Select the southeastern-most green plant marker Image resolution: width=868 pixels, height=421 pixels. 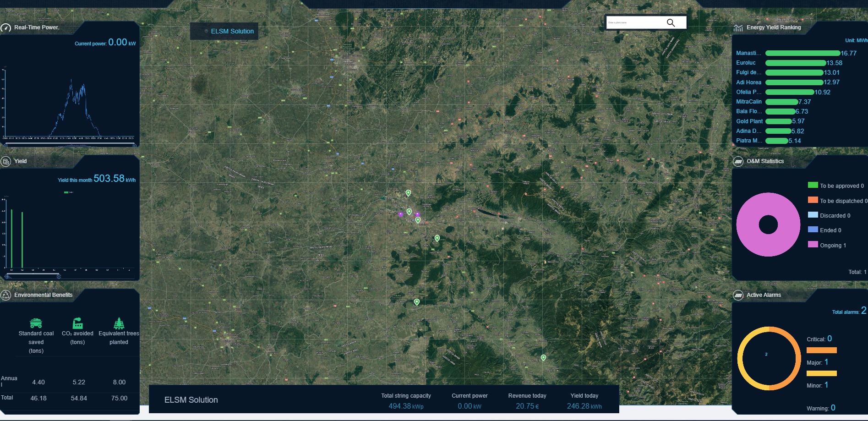click(x=543, y=358)
